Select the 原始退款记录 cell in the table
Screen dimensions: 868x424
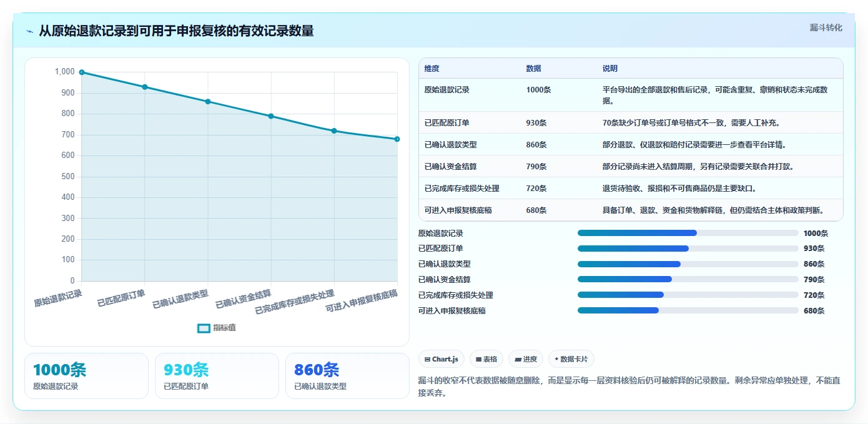447,90
